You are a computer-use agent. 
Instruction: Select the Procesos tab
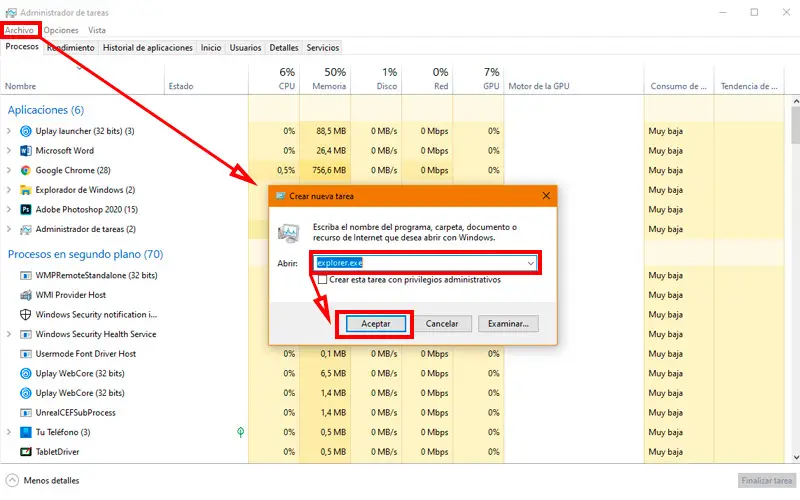(22, 46)
